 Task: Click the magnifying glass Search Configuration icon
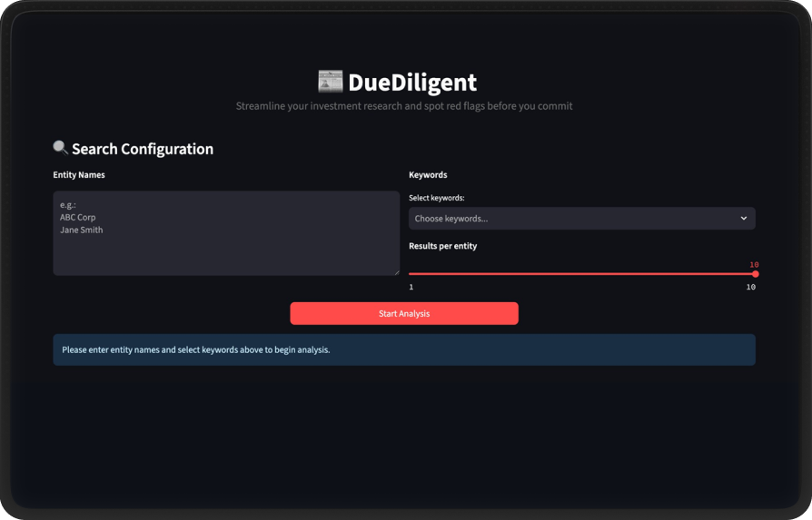coord(60,147)
